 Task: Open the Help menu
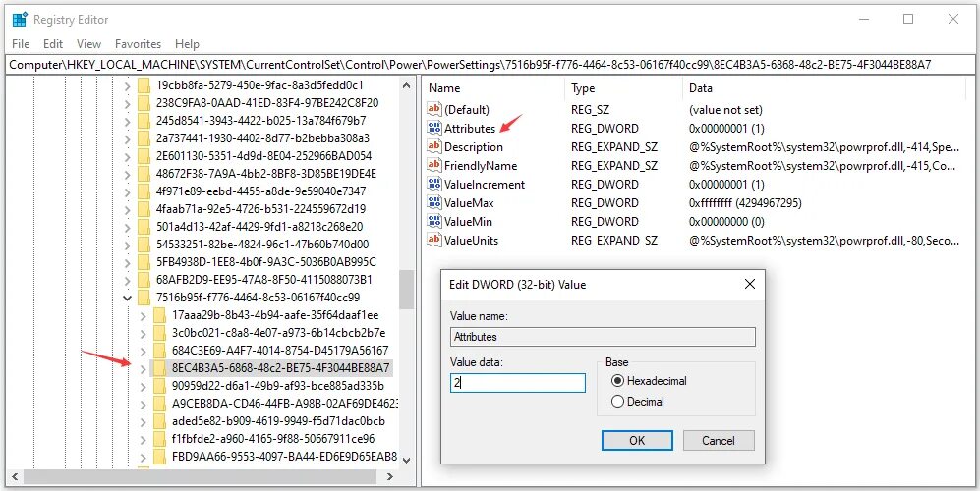pyautogui.click(x=187, y=44)
